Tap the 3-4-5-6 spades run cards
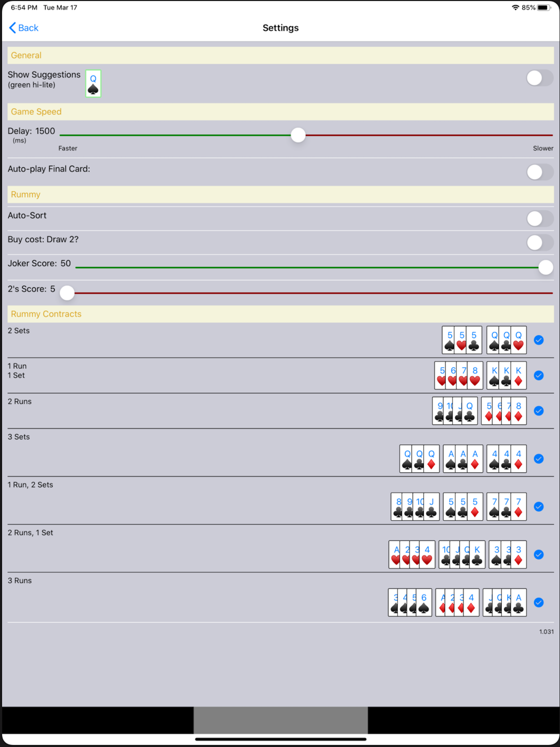 click(410, 602)
